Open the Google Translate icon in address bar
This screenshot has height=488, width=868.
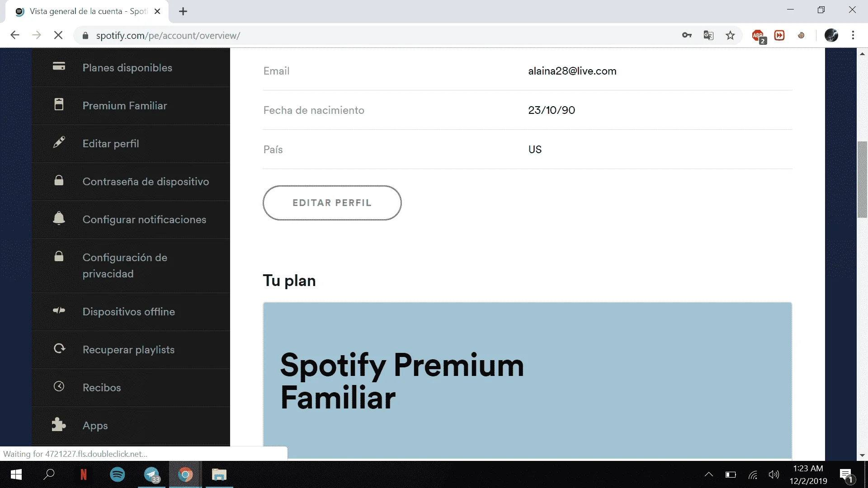[708, 35]
